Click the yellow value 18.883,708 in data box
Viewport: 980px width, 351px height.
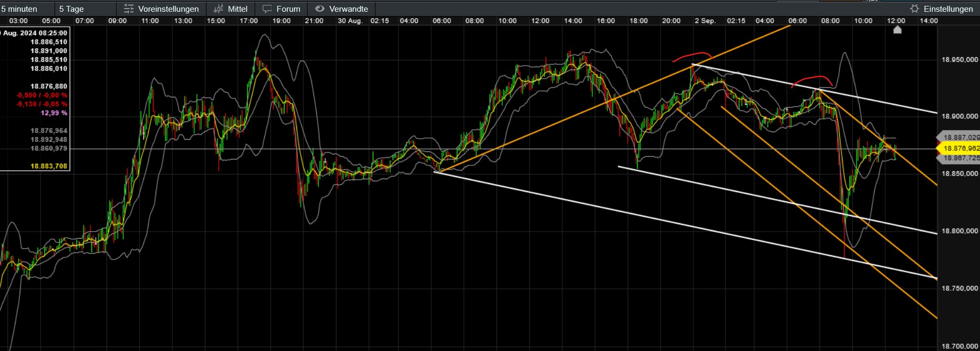click(x=49, y=166)
